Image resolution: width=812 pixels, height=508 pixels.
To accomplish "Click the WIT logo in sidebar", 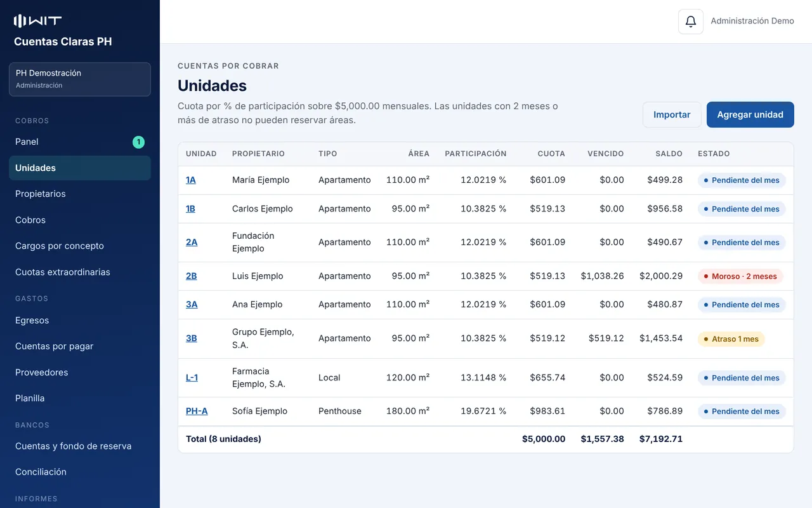I will (38, 21).
